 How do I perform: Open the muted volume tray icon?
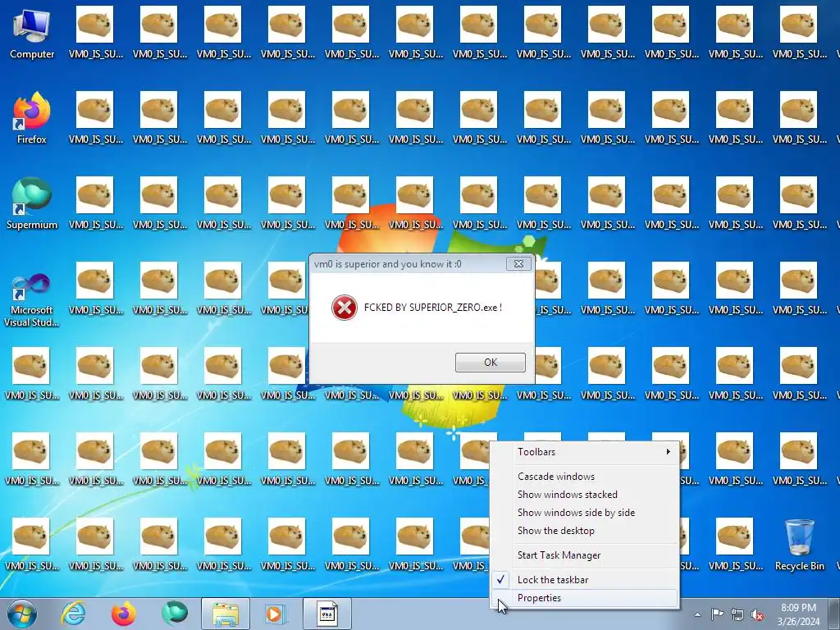pyautogui.click(x=757, y=615)
